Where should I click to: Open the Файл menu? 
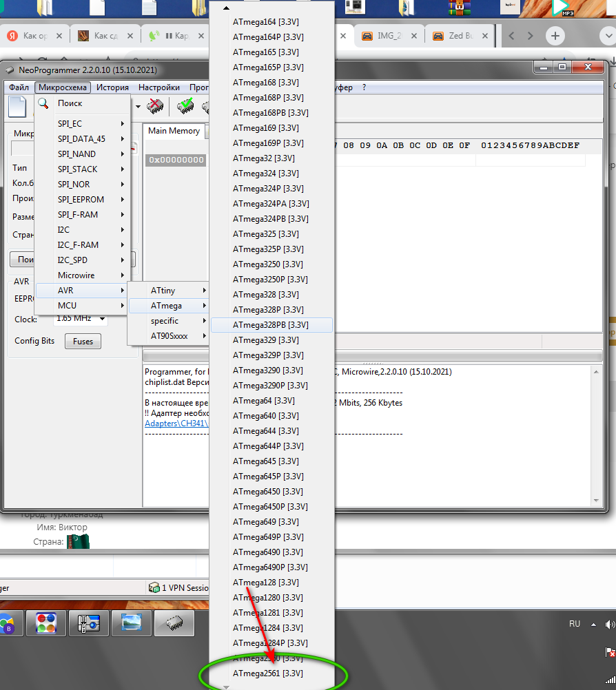coord(19,87)
